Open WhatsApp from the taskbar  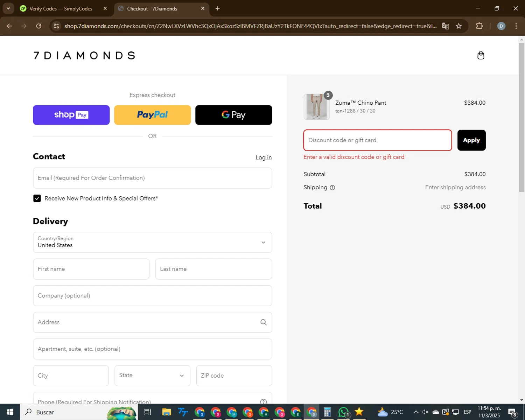pos(344,412)
